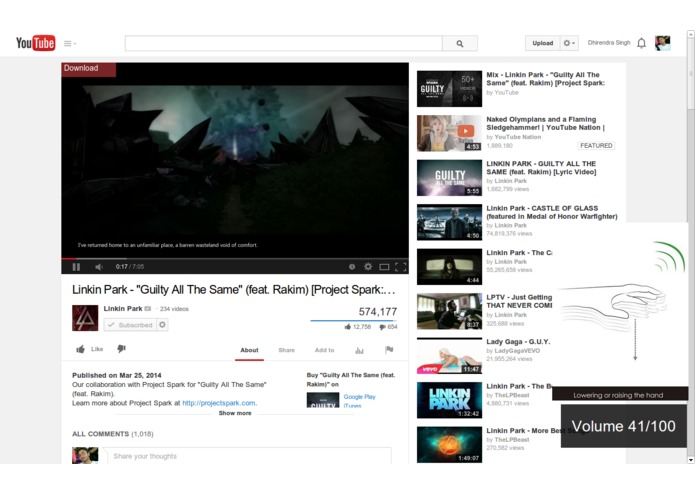Click the magnifier search button

460,43
